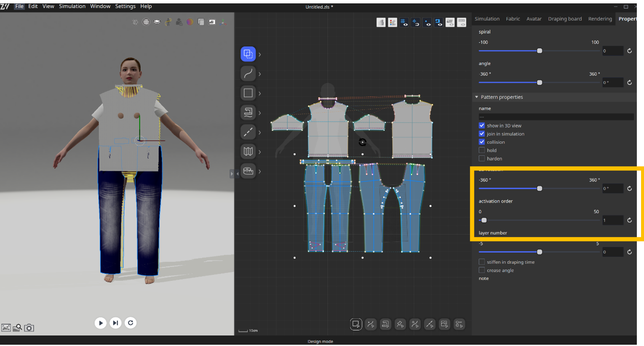Open the Simulation menu
644x346 pixels.
coord(72,6)
